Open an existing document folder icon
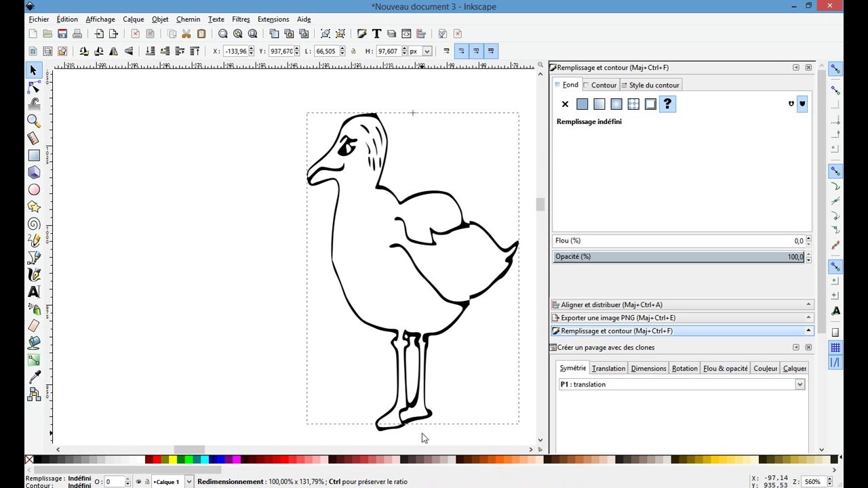This screenshot has width=868, height=488. click(47, 34)
